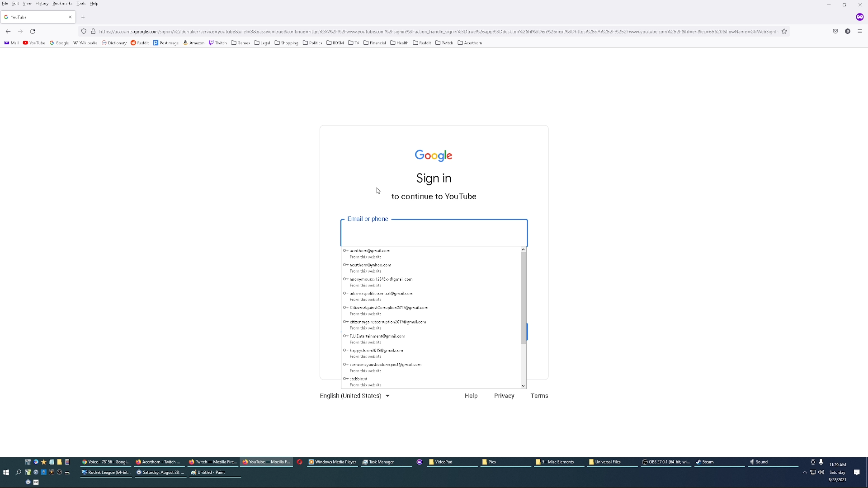
Task: Switch to OBS 27.0.1 in taskbar
Action: click(666, 462)
